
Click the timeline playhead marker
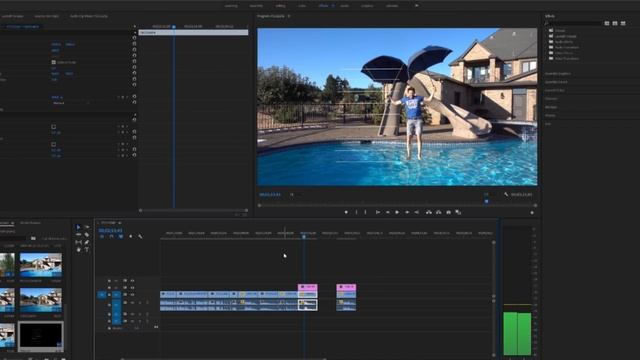304,237
